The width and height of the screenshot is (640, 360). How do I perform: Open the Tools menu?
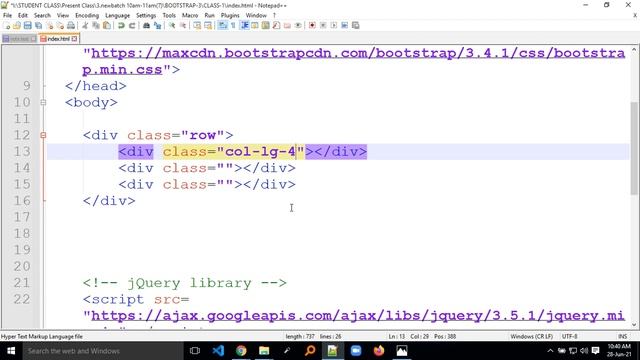click(x=169, y=15)
